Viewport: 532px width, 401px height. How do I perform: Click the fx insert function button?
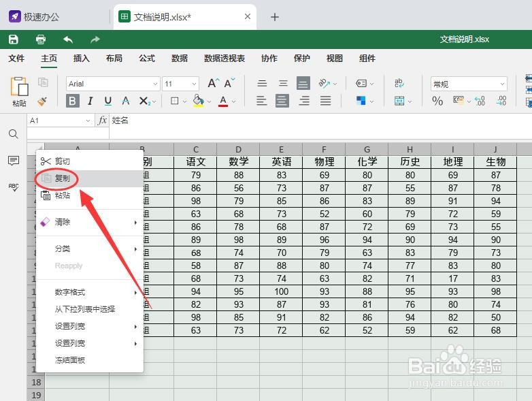point(102,121)
